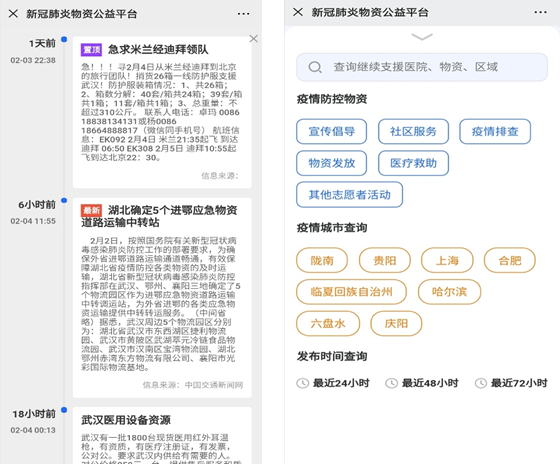Dismiss the pinned Milan-Dubai post card
The image size is (560, 465).
[x=254, y=39]
